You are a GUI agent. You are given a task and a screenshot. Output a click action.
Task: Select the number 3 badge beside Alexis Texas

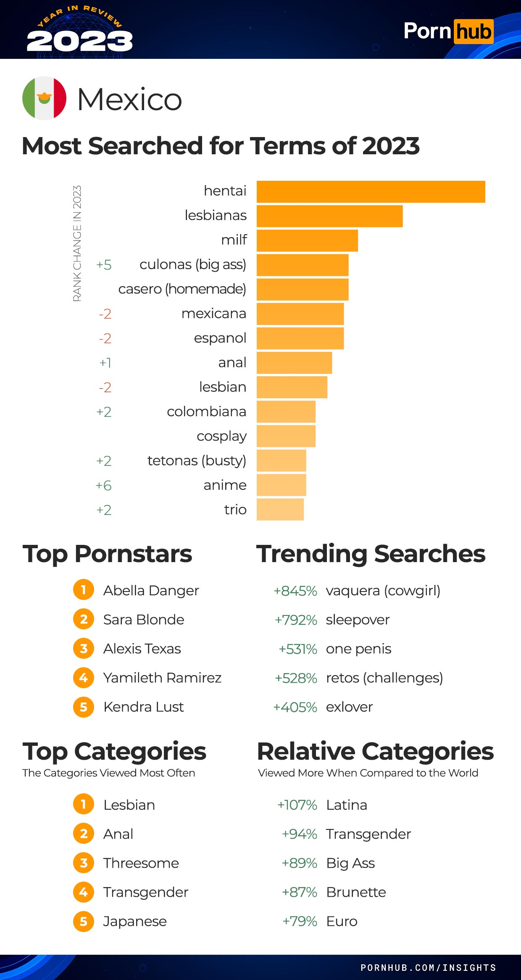click(x=84, y=648)
